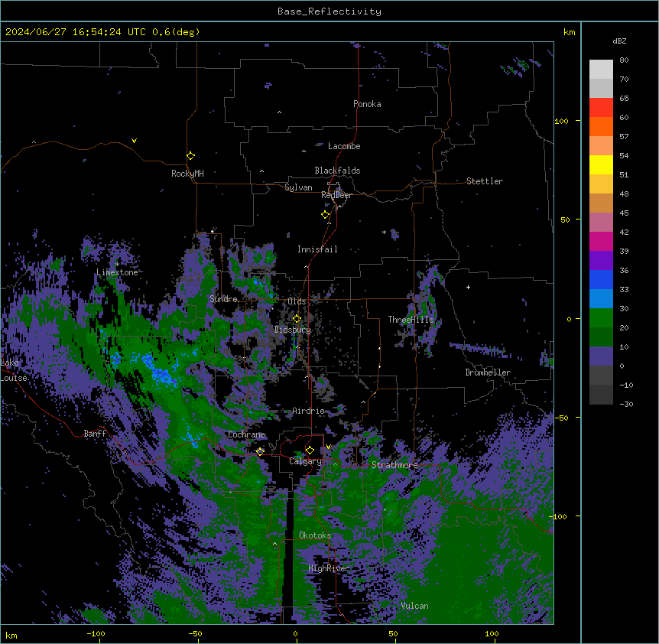659x644 pixels.
Task: Select the Blackfalds label
Action: 337,171
